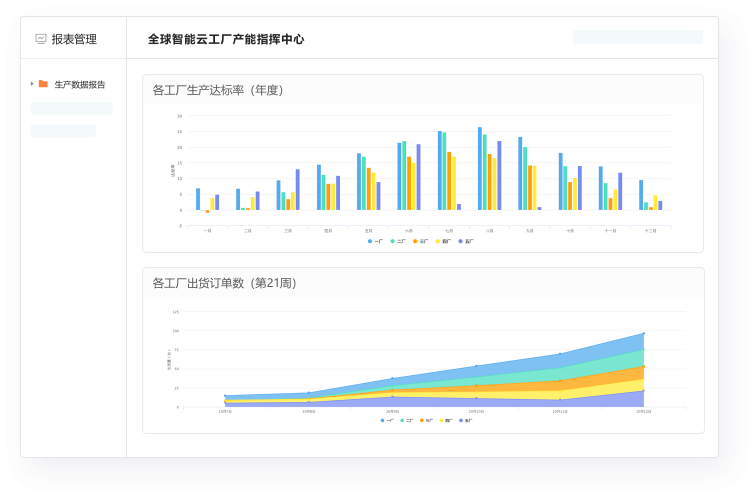
Task: Toggle 一厂 legend in the 出货订单数 area chart
Action: (387, 420)
